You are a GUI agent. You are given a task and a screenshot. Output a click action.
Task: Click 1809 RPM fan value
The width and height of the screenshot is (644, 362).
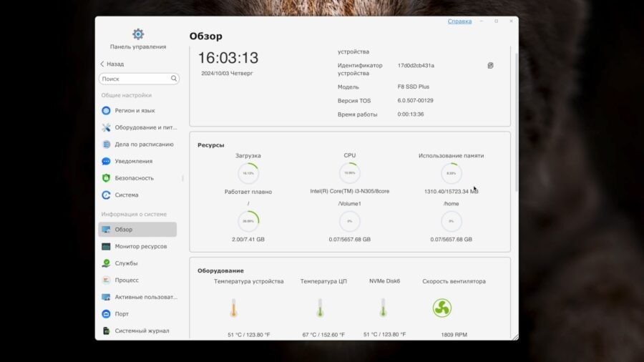[454, 335]
